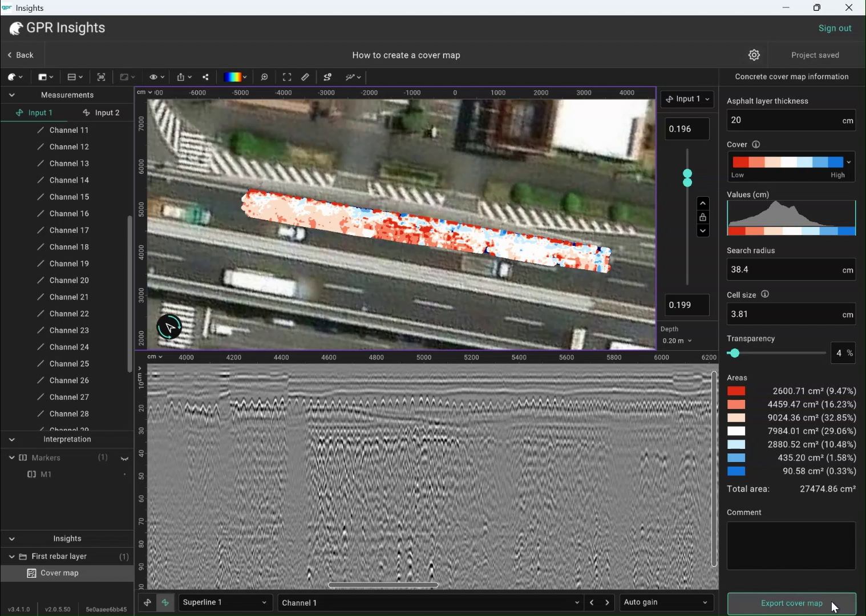Viewport: 866px width, 616px height.
Task: Select the ruler measurement tool
Action: 305,77
